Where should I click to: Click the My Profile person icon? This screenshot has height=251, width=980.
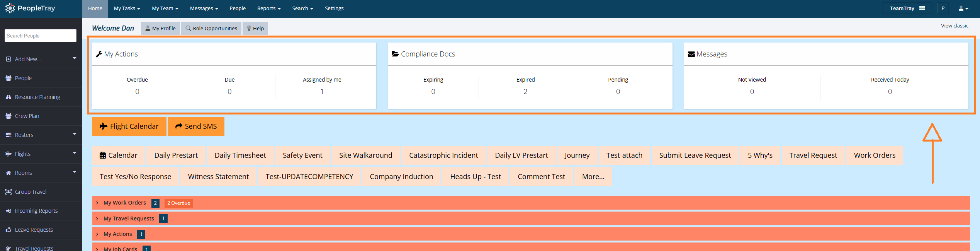(148, 28)
